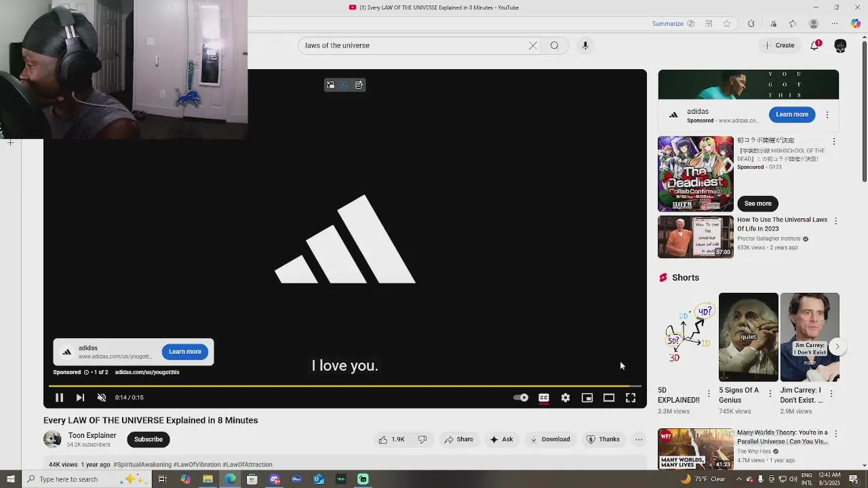Open the notifications bell
Image resolution: width=868 pixels, height=488 pixels.
815,45
